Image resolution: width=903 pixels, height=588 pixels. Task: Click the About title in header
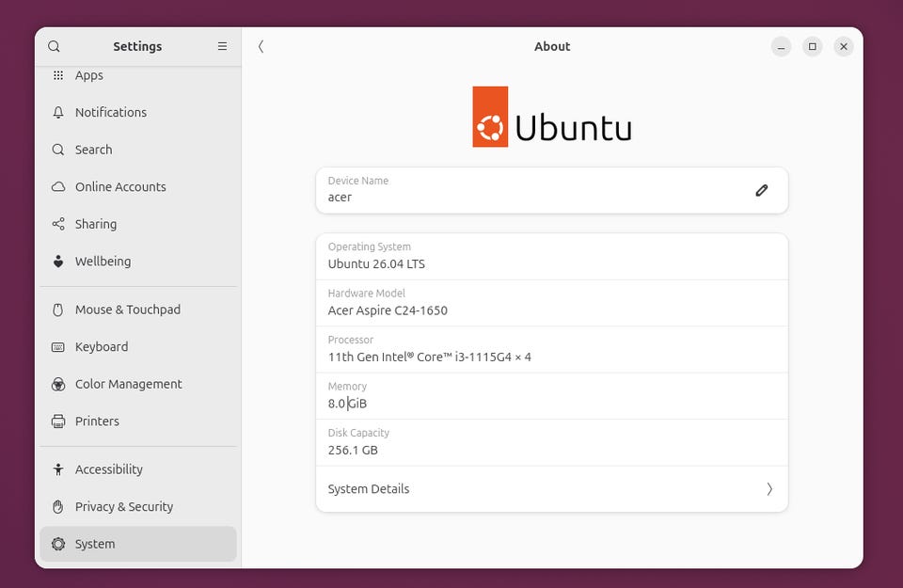click(x=552, y=46)
